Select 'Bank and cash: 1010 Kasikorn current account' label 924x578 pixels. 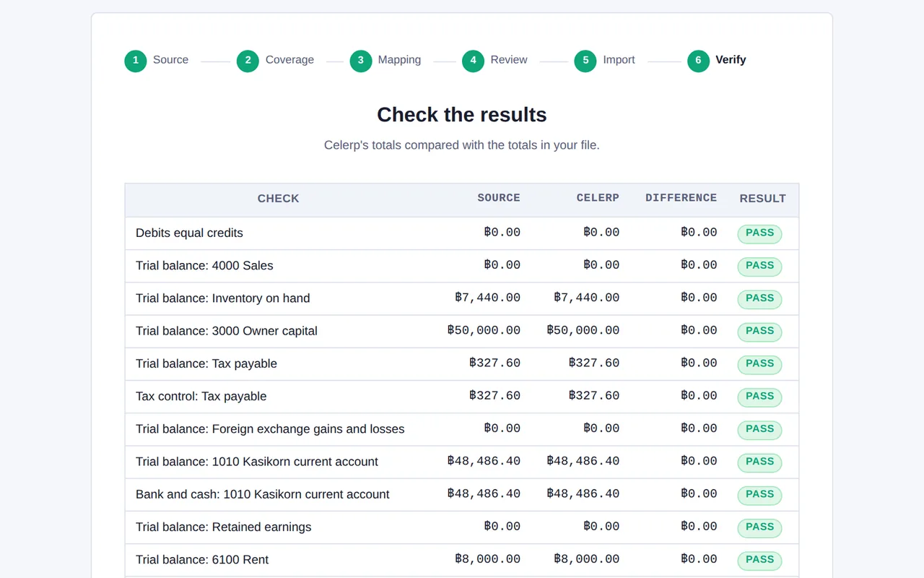pyautogui.click(x=263, y=495)
